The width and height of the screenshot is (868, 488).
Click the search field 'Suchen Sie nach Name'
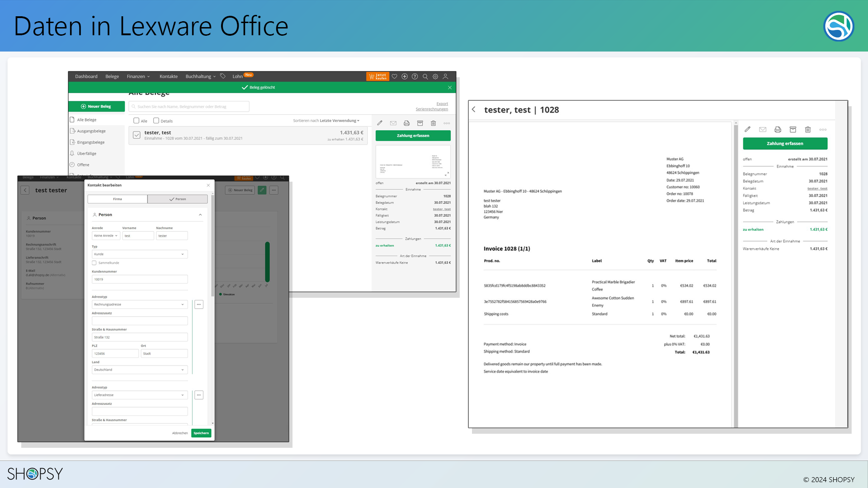pos(189,107)
